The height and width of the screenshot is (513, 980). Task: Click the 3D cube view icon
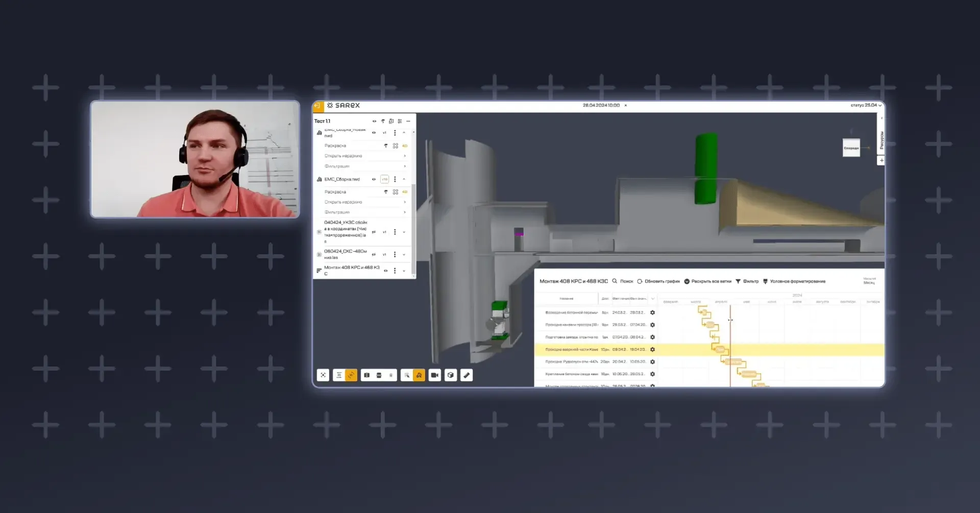451,375
